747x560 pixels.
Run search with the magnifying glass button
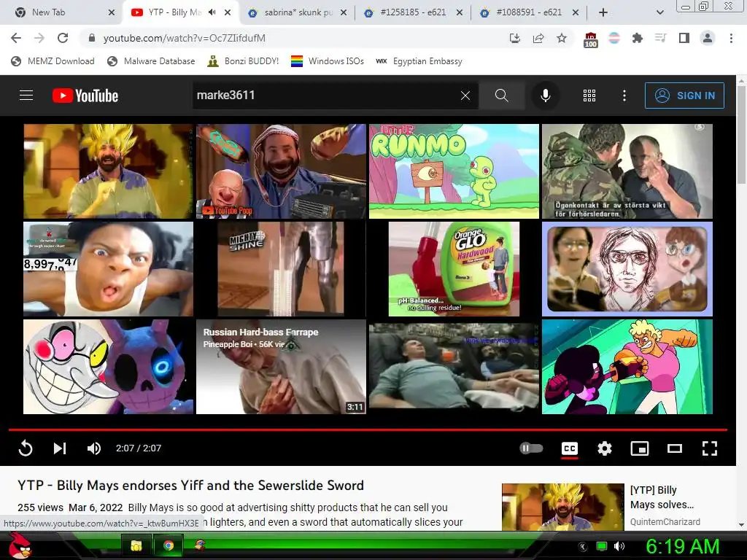tap(501, 96)
